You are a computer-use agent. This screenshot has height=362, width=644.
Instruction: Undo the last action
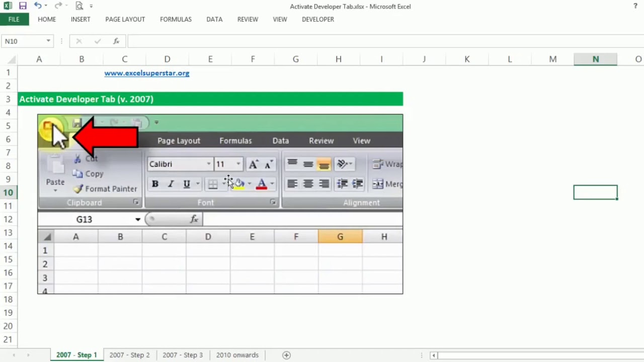[x=38, y=6]
